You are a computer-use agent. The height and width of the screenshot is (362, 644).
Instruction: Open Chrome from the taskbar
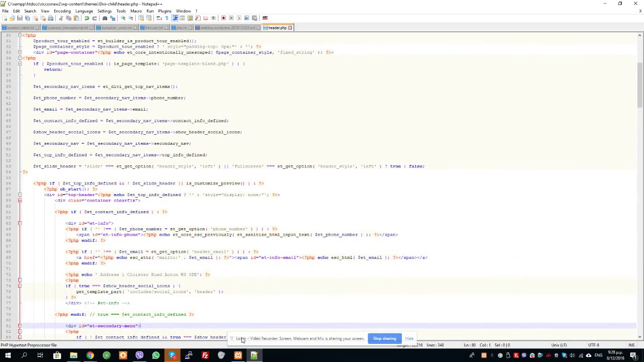(x=90, y=356)
